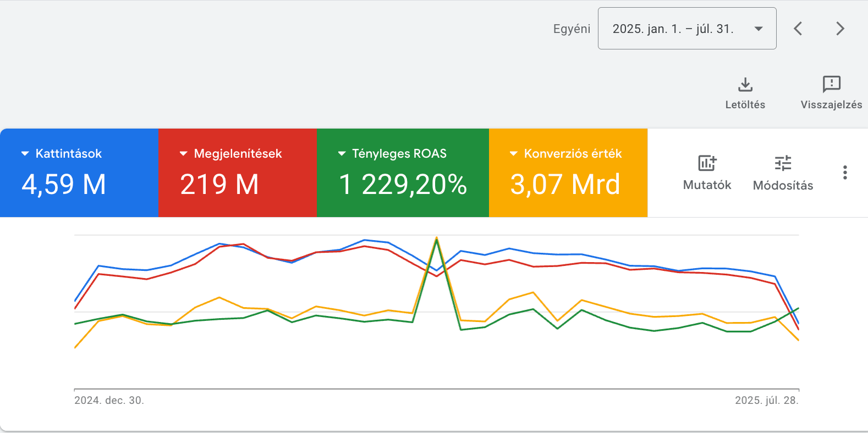
Task: Open the Visszajelzés feedback icon
Action: pyautogui.click(x=831, y=84)
